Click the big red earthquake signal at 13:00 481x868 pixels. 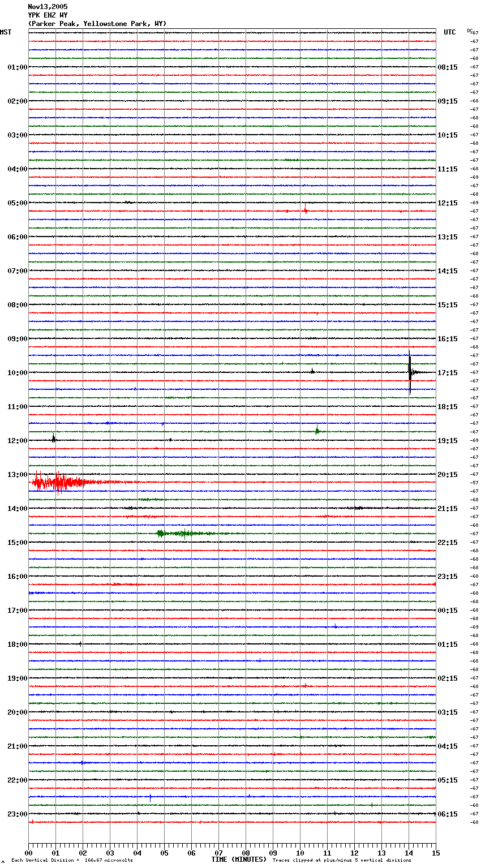pos(62,483)
